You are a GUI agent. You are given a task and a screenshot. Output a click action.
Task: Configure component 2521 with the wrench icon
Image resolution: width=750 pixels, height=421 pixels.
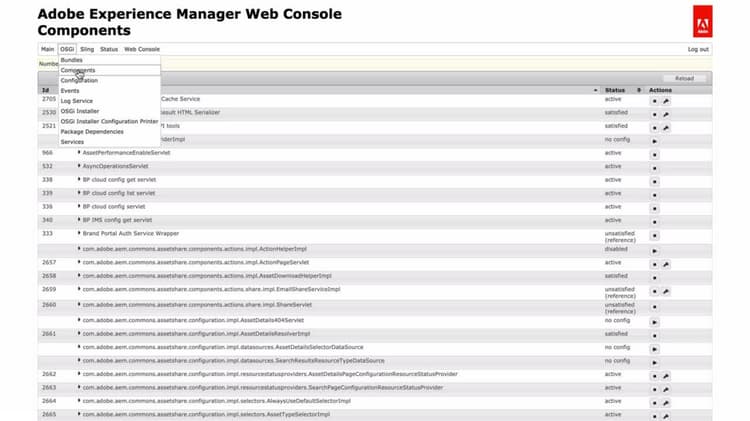[x=666, y=128]
